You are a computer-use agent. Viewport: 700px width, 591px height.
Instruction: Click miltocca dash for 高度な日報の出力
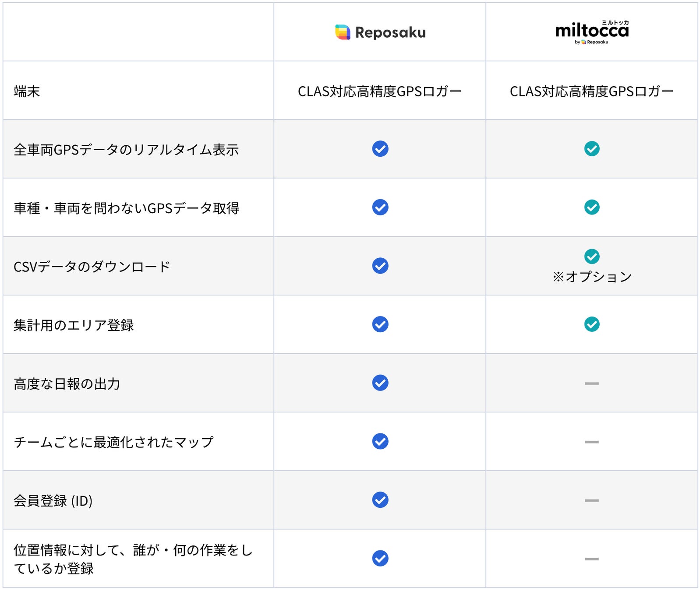tap(592, 383)
